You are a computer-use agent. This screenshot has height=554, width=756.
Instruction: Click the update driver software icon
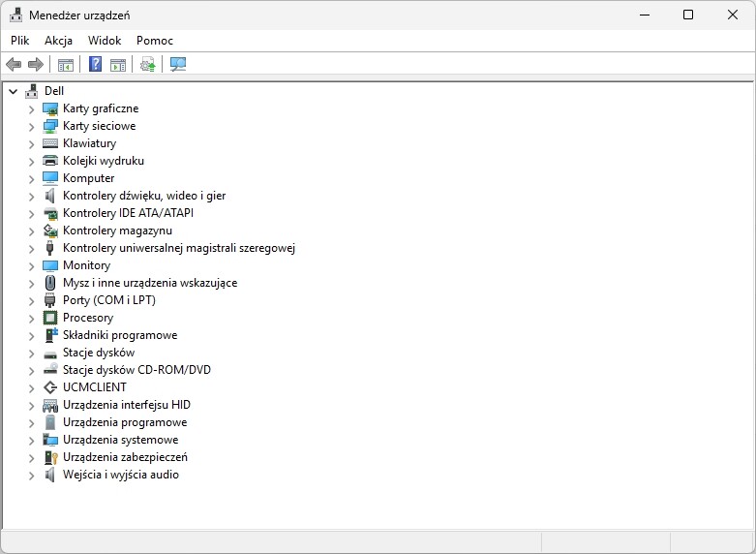pyautogui.click(x=147, y=65)
